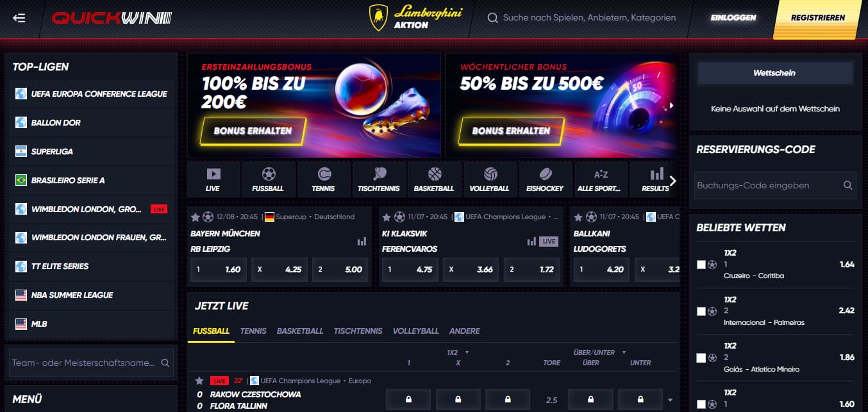Click search magnifier in Buchungs-Code field

847,185
